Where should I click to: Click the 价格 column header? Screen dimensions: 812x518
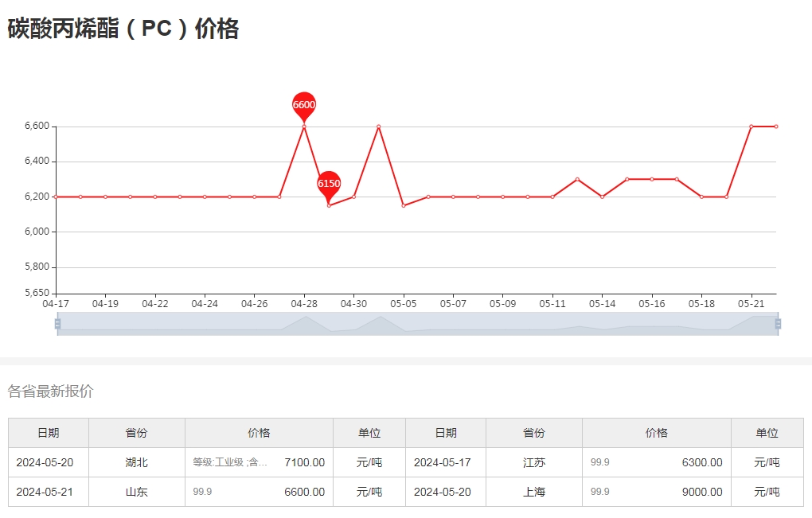[x=260, y=433]
